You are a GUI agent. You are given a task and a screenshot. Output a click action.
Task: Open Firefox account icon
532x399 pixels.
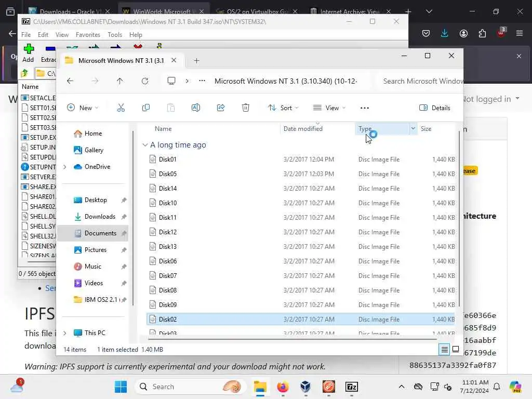click(463, 33)
